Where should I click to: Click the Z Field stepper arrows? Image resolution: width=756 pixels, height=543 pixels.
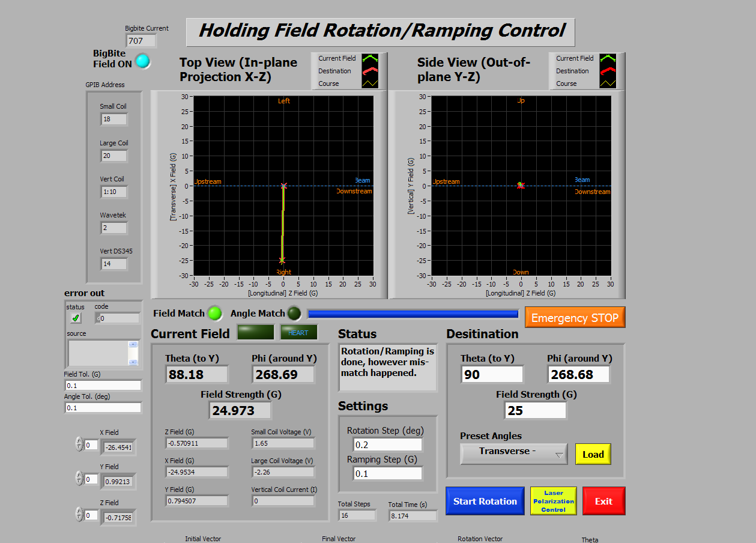click(79, 514)
